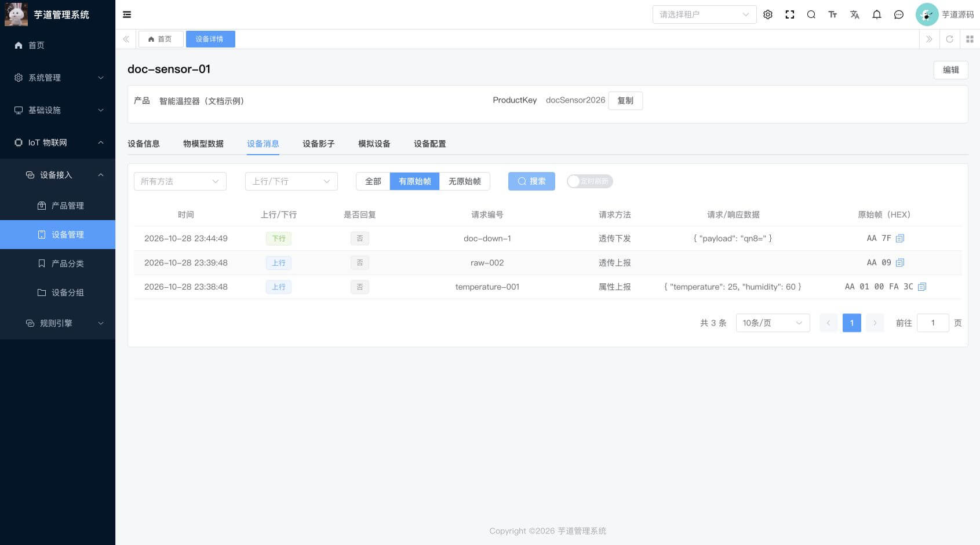The image size is (980, 545).
Task: Collapse the sidebar with the hamburger icon
Action: point(127,14)
